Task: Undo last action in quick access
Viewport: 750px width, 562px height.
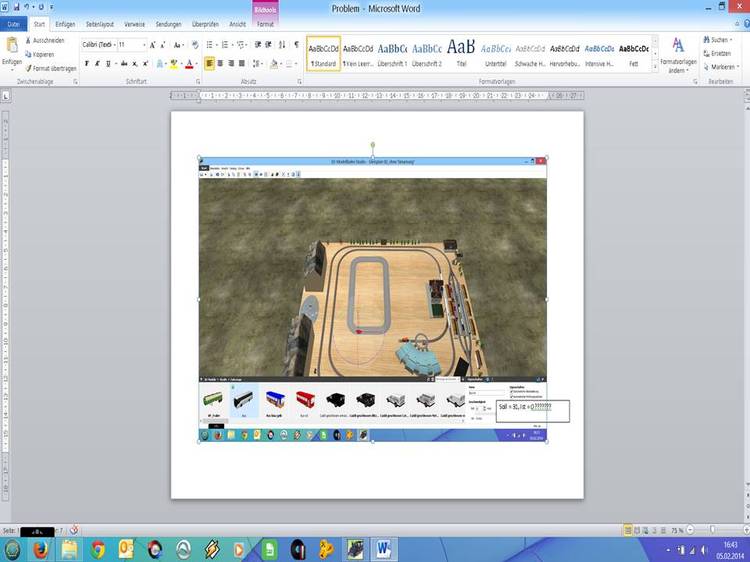Action: click(26, 7)
